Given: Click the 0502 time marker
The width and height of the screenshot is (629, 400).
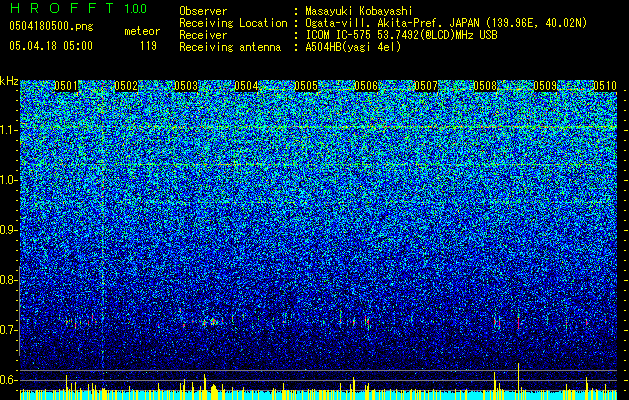Looking at the screenshot, I should click(126, 86).
